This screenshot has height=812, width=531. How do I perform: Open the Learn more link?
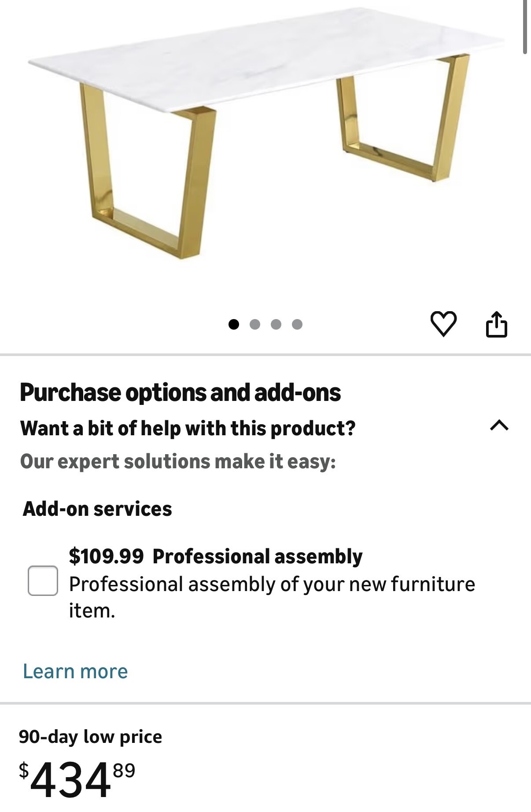pyautogui.click(x=75, y=671)
